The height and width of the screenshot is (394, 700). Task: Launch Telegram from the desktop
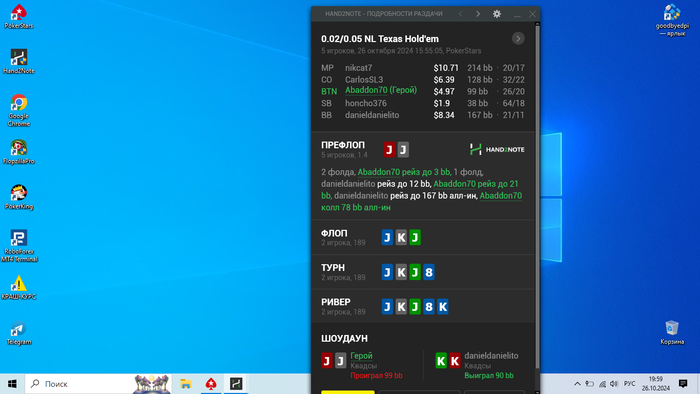[19, 333]
